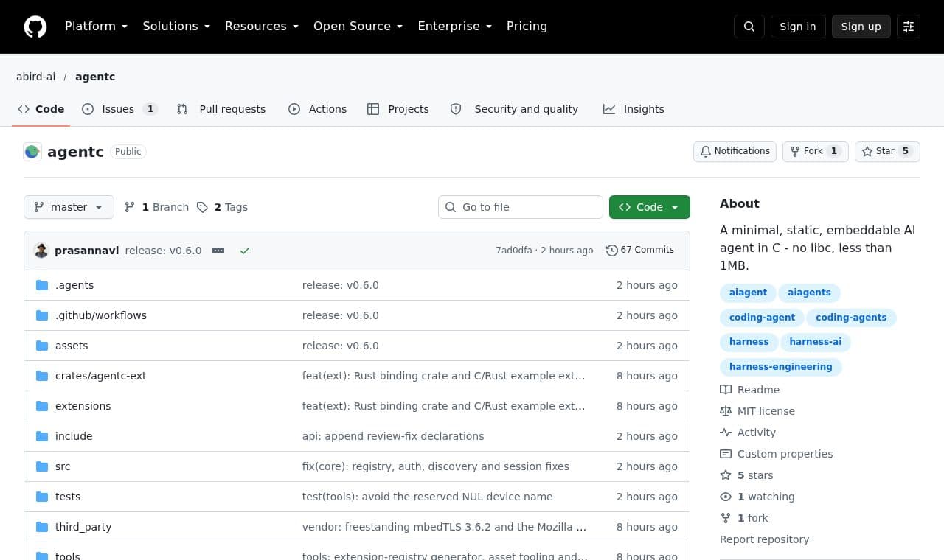Click the folder icon beside crates/agentc-ext

(42, 376)
